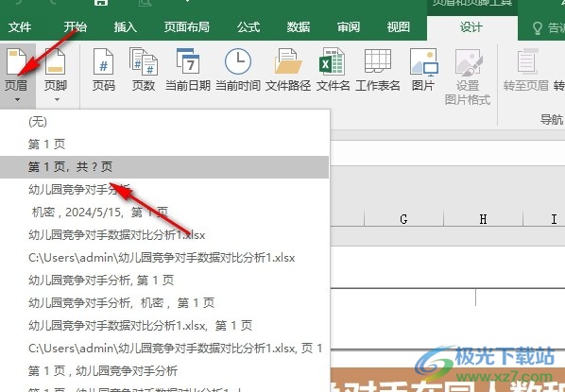This screenshot has width=565, height=392.
Task: Insert 图片 picture into header
Action: [423, 70]
